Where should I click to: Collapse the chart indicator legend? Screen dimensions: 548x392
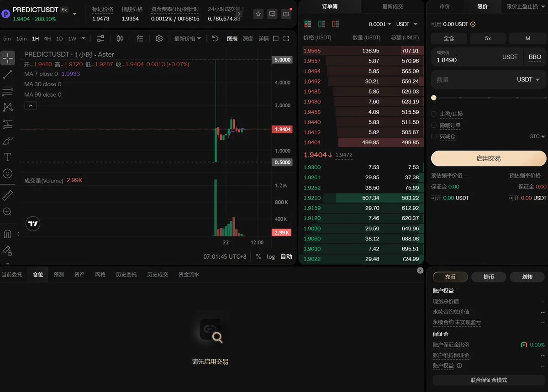coord(30,106)
